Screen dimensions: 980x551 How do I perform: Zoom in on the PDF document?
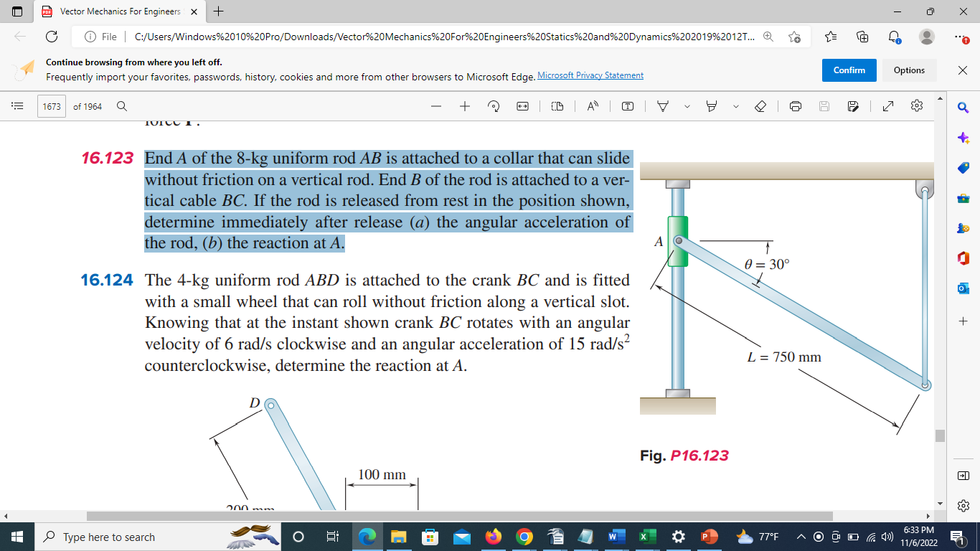pyautogui.click(x=464, y=105)
